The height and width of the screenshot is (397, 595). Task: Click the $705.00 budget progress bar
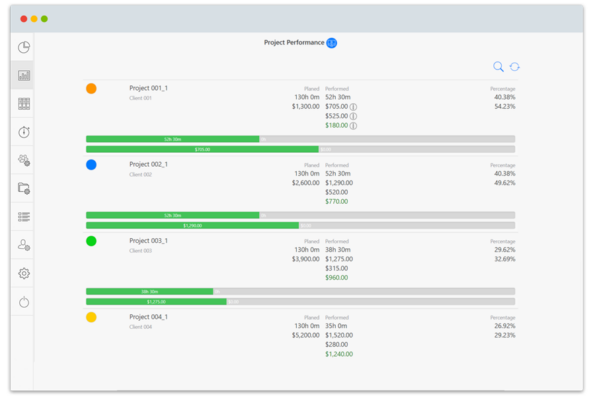[301, 149]
